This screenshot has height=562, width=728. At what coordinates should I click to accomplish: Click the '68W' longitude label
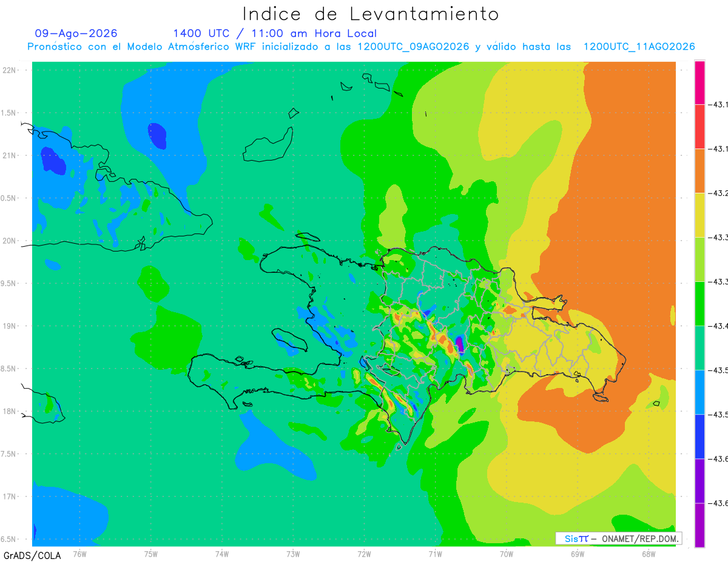point(649,553)
